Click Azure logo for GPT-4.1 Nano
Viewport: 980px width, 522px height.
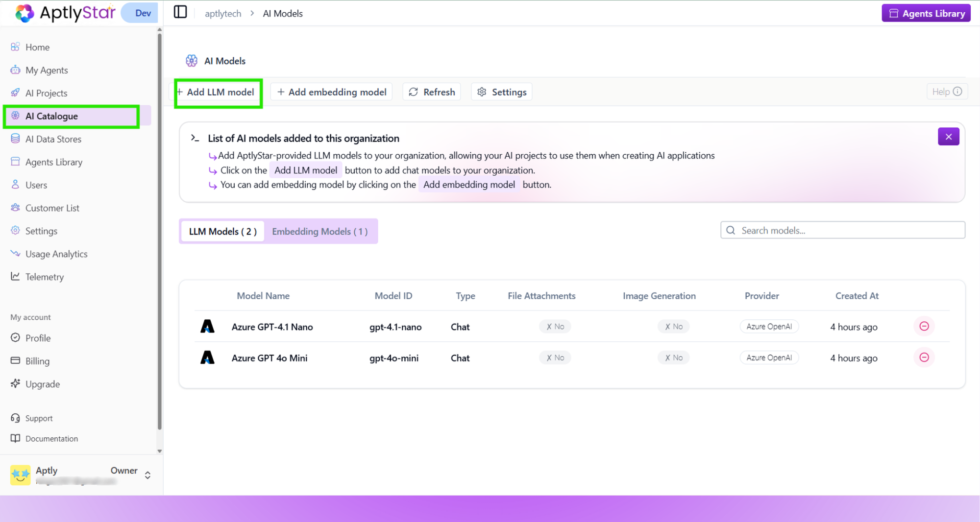tap(207, 327)
